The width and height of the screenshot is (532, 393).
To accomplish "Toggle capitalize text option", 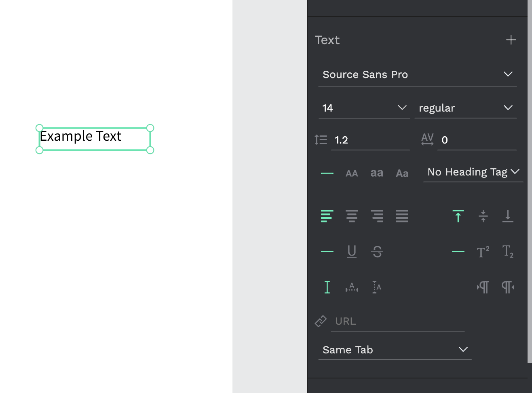I will coord(402,173).
